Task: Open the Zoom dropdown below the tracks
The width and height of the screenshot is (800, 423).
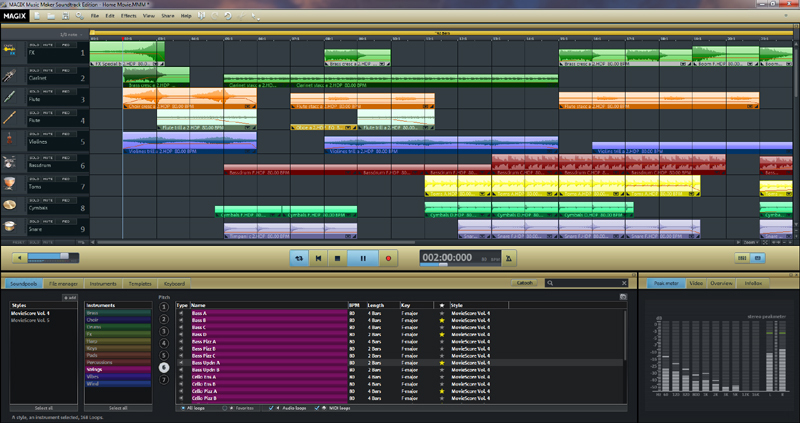Action: (752, 242)
